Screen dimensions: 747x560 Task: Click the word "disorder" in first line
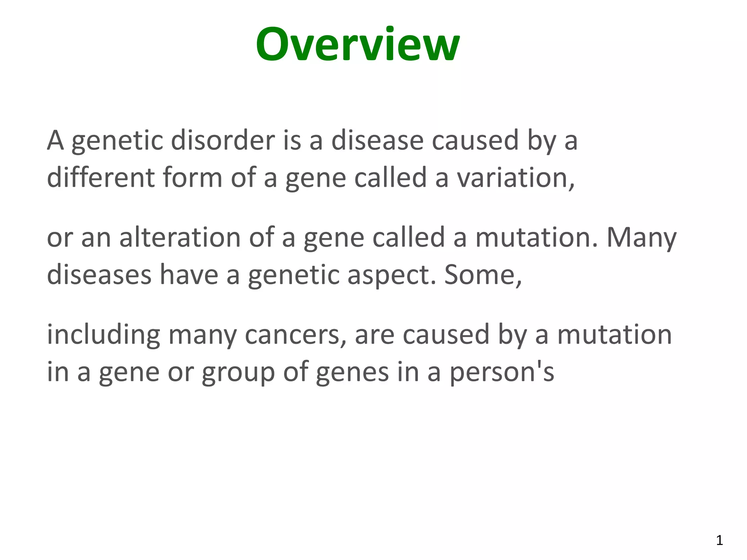223,141
